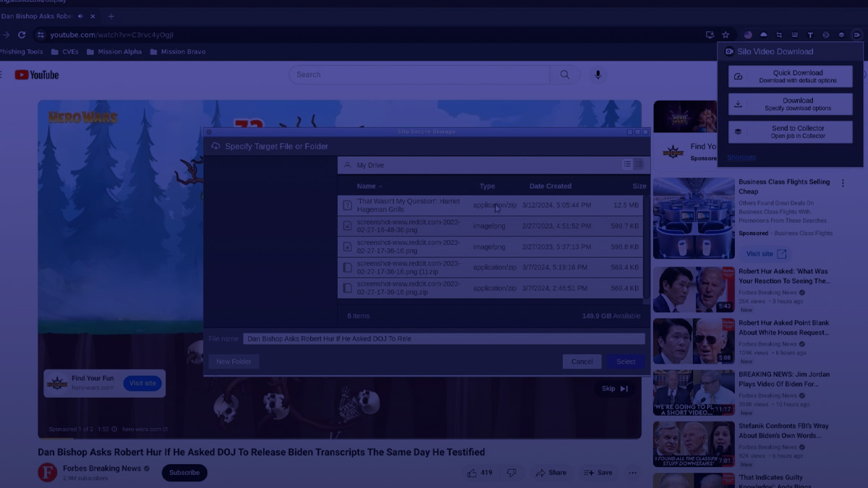Click the dislike thumbs-down icon
The width and height of the screenshot is (868, 488).
[511, 473]
